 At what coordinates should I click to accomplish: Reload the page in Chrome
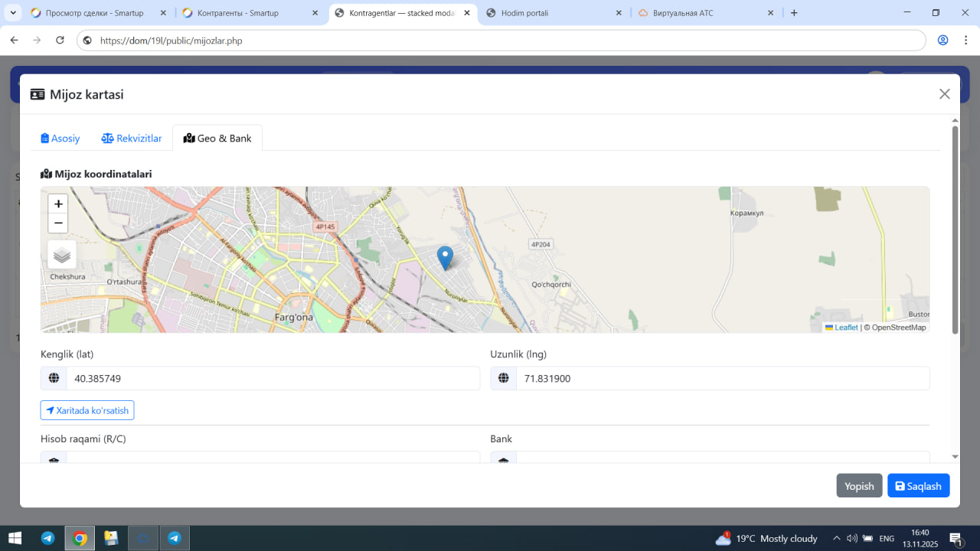pos(60,41)
